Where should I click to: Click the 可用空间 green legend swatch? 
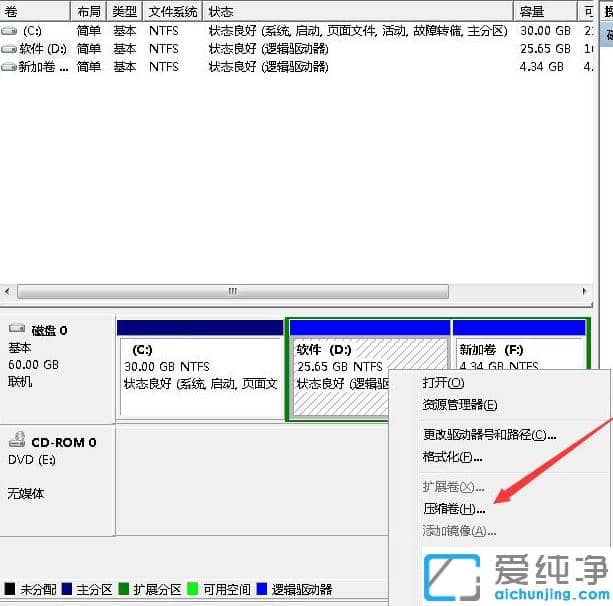tap(182, 589)
